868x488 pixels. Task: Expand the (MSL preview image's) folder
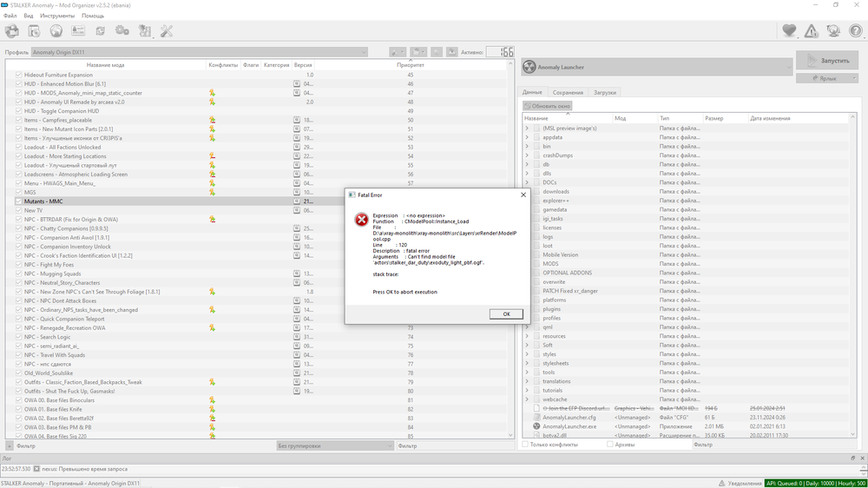click(x=527, y=129)
